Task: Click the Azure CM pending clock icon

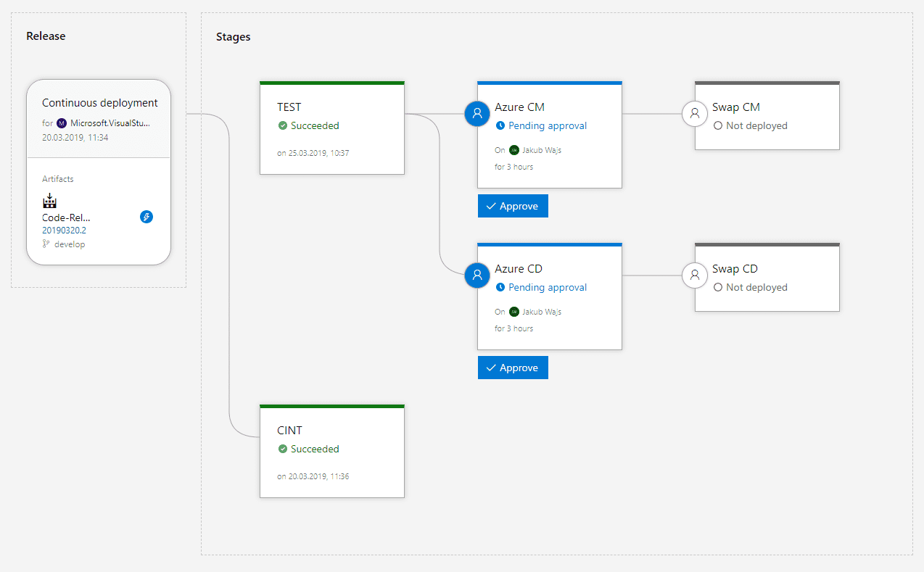Action: [x=500, y=125]
